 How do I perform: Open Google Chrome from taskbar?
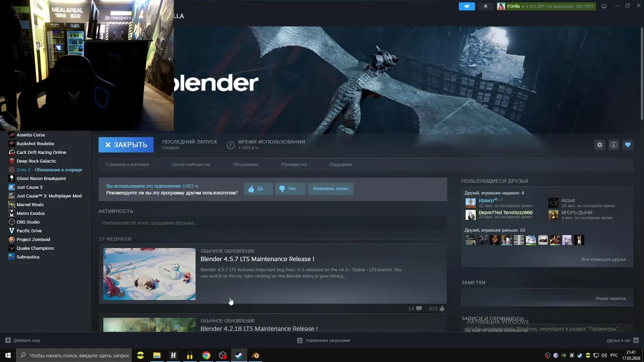click(206, 355)
